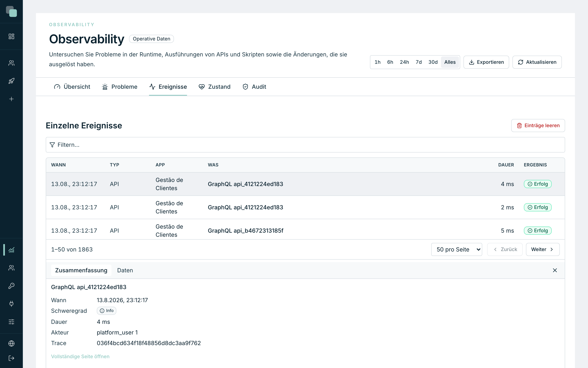
Task: Switch to the Audit tab
Action: (254, 87)
